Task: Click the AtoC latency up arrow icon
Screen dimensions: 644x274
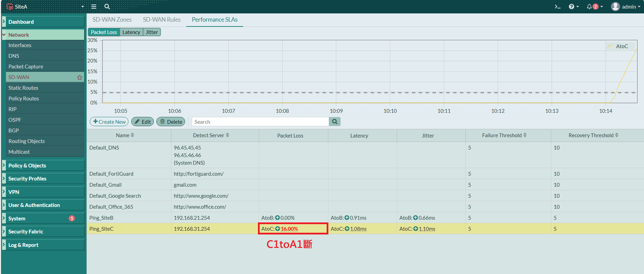Action: pos(347,229)
